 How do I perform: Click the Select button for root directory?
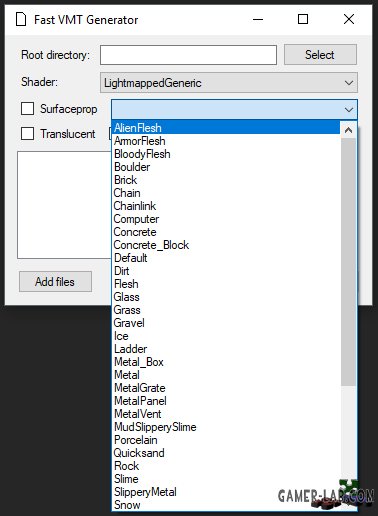320,55
